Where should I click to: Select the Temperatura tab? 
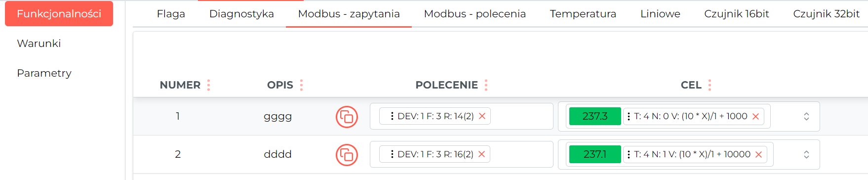(x=583, y=14)
